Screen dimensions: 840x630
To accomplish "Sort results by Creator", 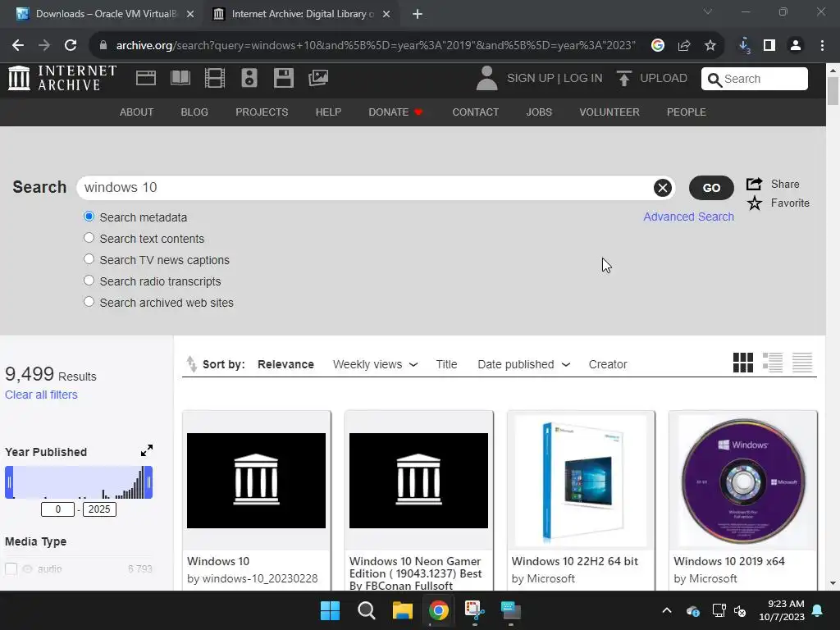I will 608,364.
